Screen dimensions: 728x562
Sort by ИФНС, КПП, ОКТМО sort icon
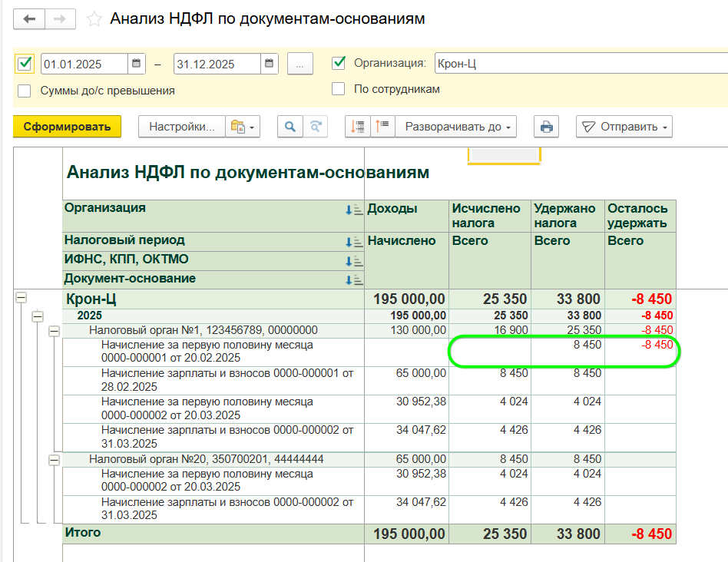(354, 261)
